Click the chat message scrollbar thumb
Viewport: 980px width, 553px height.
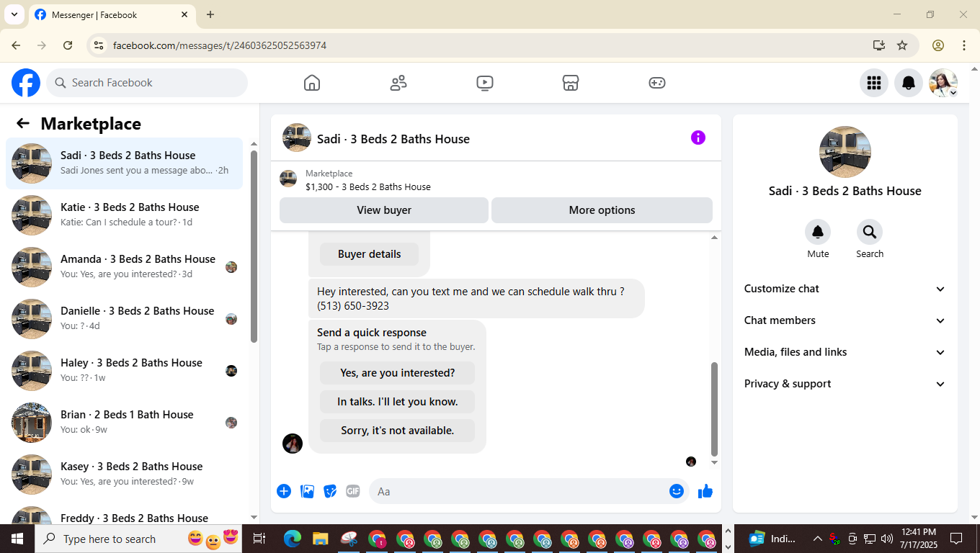click(x=714, y=409)
